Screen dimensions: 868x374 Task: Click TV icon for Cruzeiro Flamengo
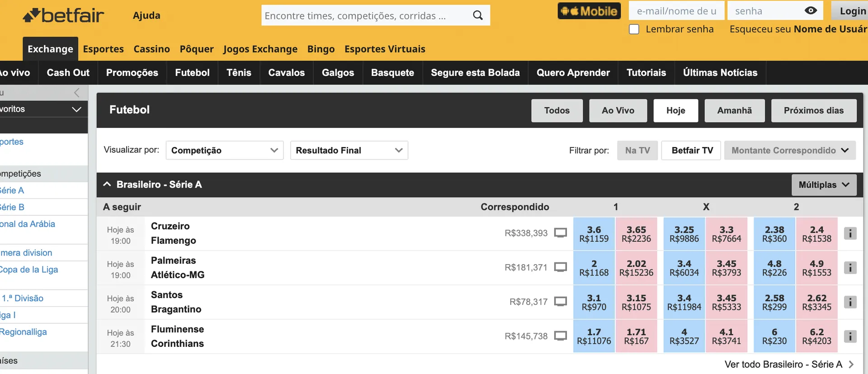[561, 233]
